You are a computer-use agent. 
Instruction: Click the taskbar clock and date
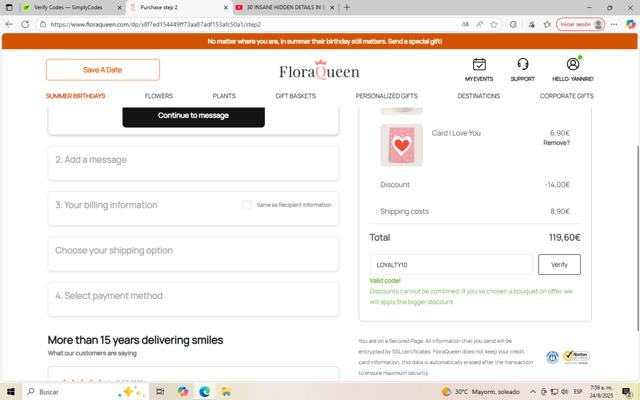[601, 392]
